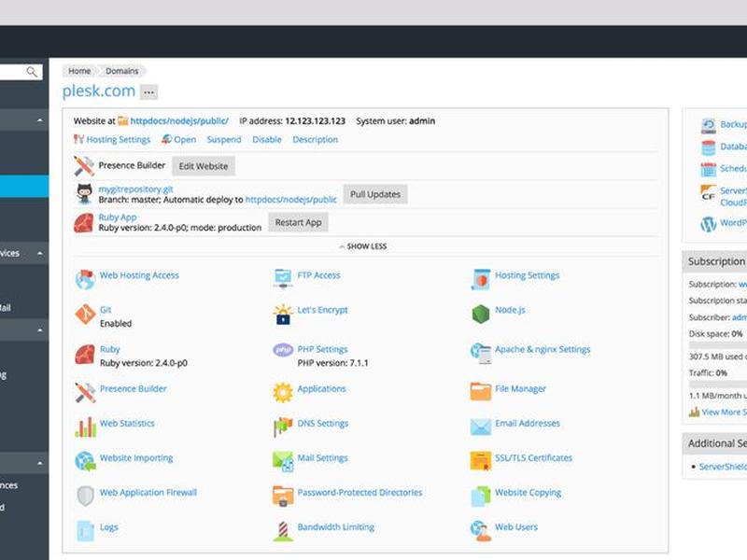Open the ServerShield additional service link
The image size is (747, 560).
(723, 467)
